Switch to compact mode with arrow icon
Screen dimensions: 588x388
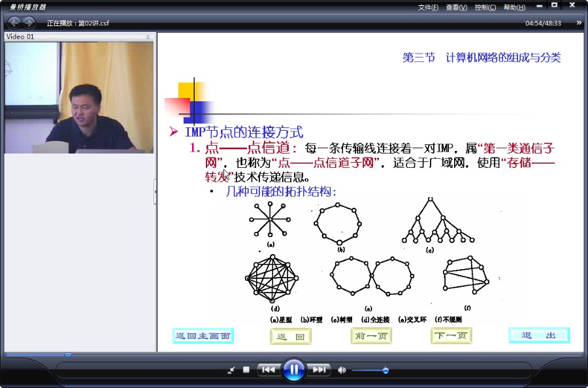pos(231,370)
